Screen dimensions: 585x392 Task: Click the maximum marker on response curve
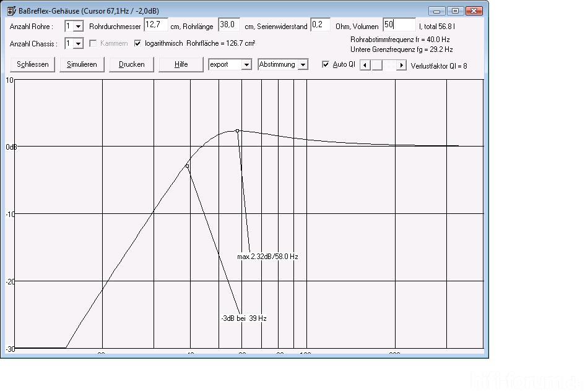coord(237,130)
